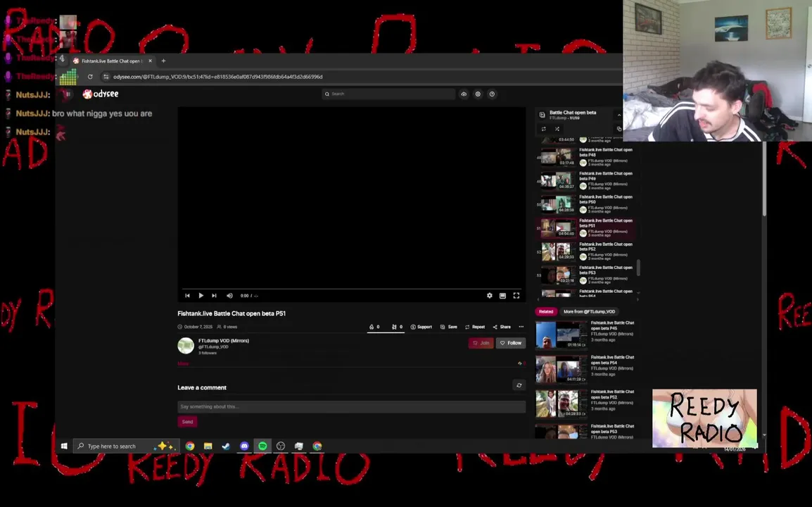The image size is (812, 507).
Task: Open more options ellipsis menu
Action: click(521, 327)
